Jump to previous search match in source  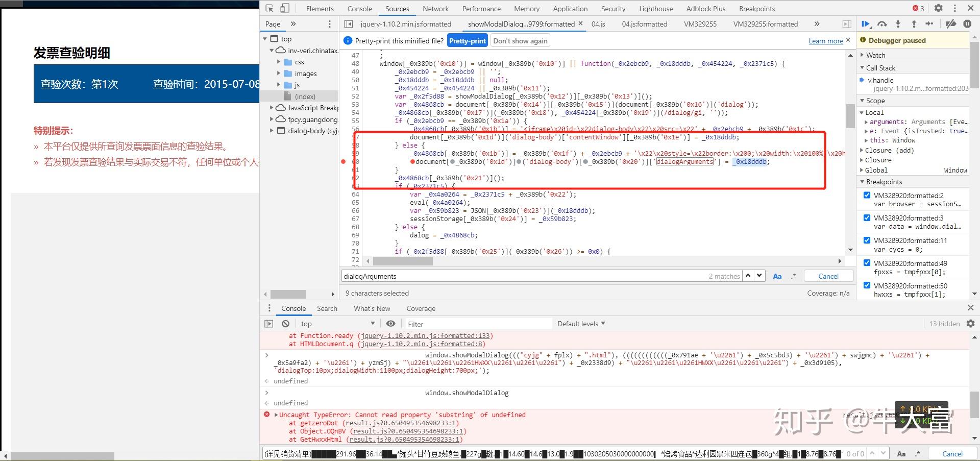pyautogui.click(x=748, y=276)
